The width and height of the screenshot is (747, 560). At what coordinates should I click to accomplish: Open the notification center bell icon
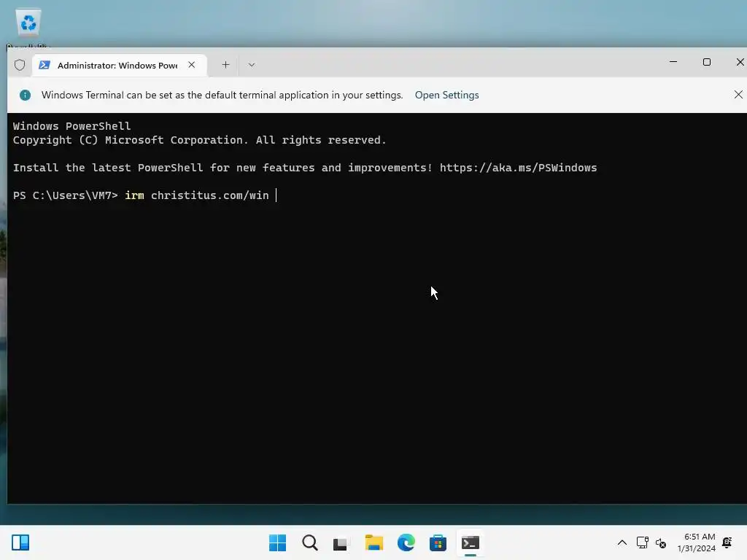[727, 542]
